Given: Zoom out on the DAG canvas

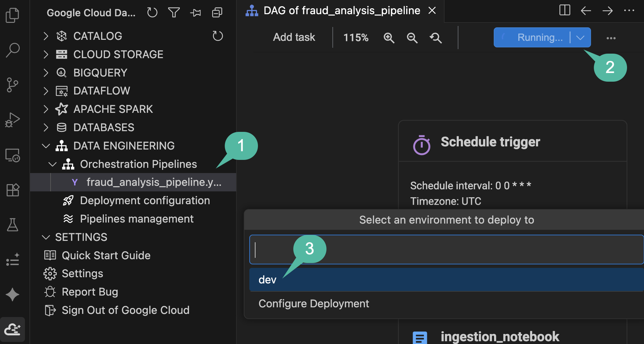Looking at the screenshot, I should [412, 38].
